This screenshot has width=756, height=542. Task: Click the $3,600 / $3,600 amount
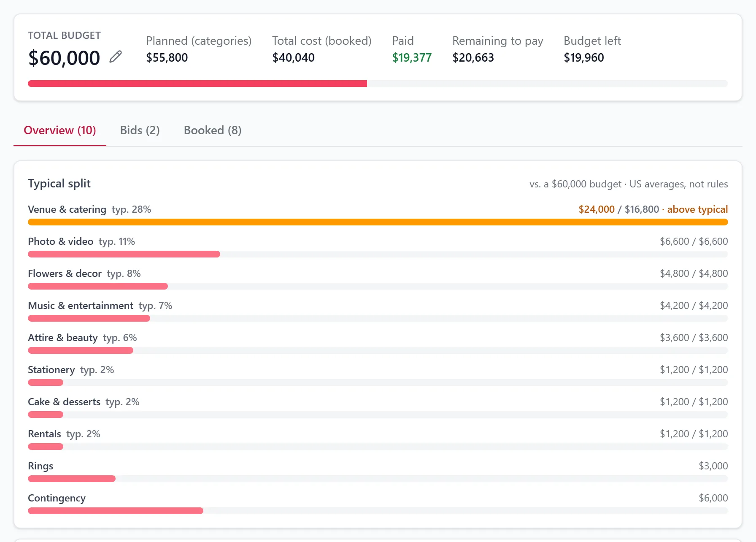tap(694, 338)
